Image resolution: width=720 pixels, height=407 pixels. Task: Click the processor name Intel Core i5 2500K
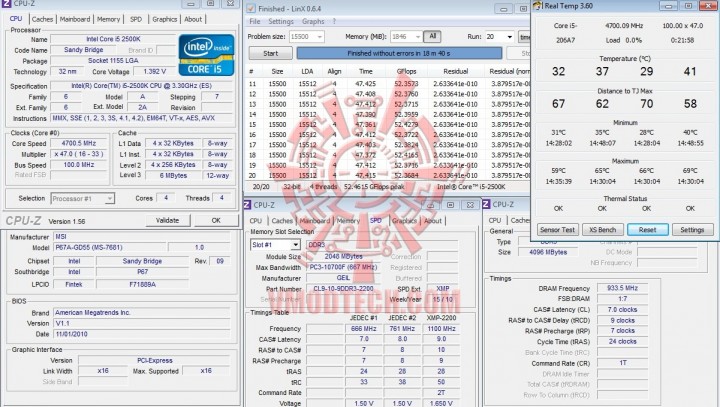pyautogui.click(x=113, y=39)
